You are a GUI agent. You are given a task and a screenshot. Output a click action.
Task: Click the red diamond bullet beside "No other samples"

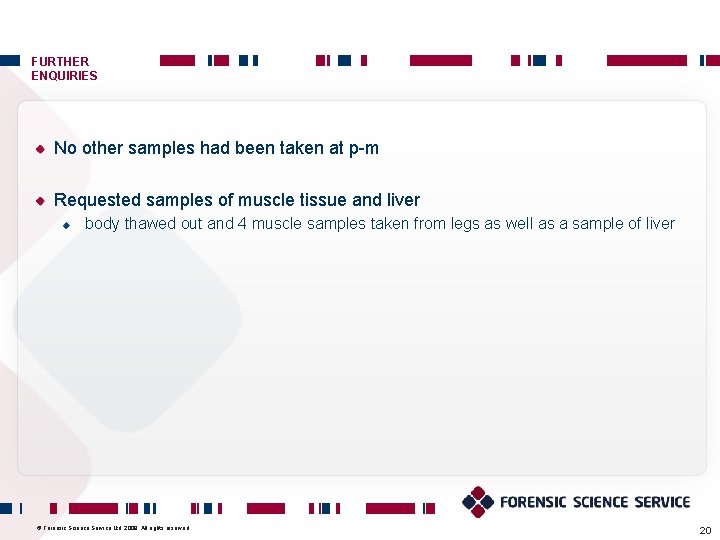pyautogui.click(x=40, y=149)
